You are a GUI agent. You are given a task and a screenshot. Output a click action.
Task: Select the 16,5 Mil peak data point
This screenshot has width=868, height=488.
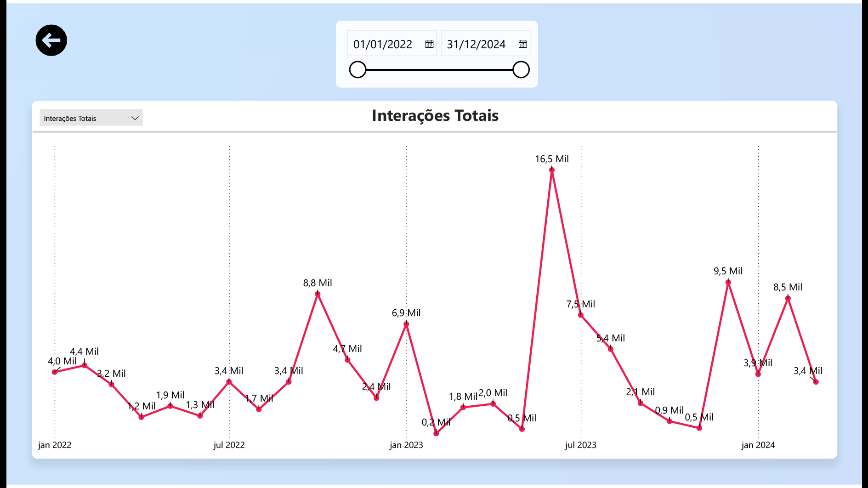tap(552, 170)
